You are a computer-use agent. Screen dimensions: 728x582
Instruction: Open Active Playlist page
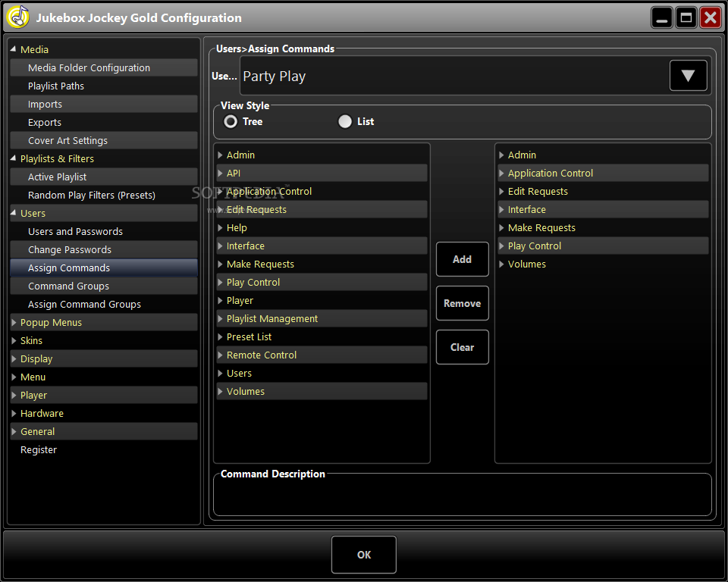(104, 177)
